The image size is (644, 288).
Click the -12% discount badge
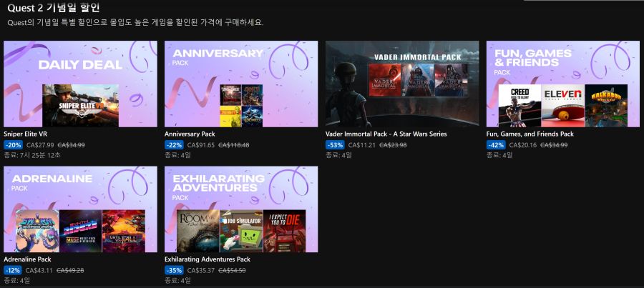(13, 270)
